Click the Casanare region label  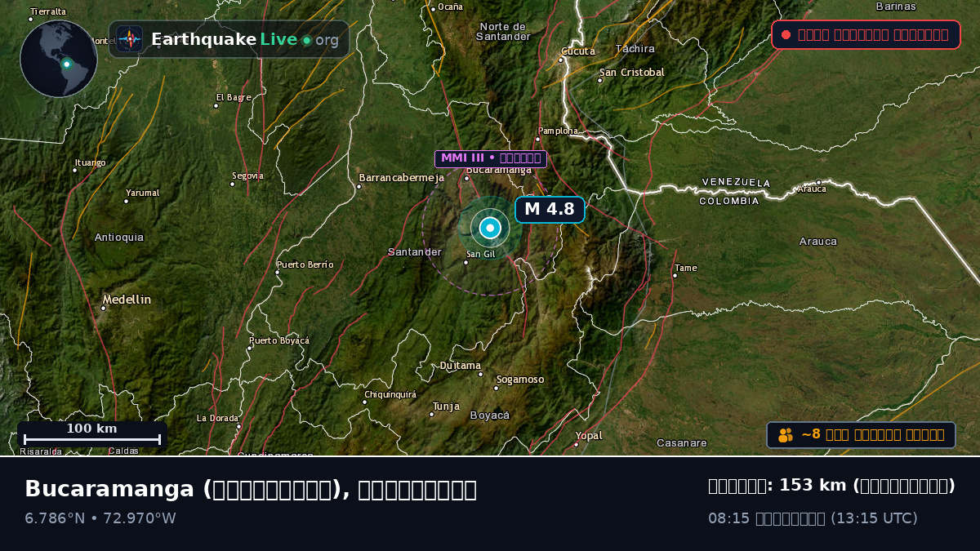point(682,443)
